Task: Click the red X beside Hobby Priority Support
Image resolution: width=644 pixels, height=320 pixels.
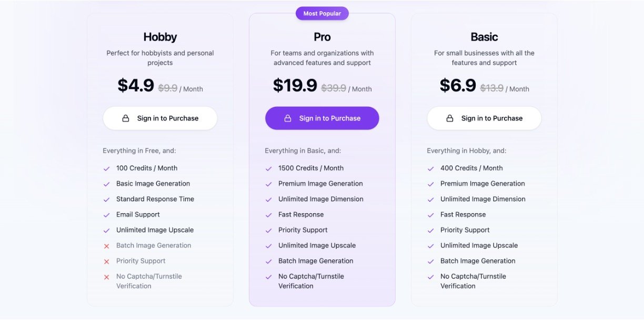Action: pyautogui.click(x=107, y=262)
